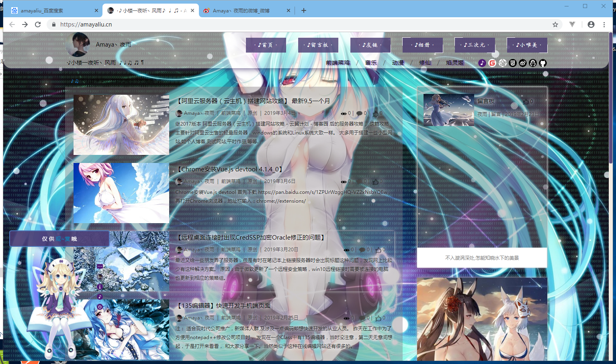This screenshot has height=364, width=616.
Task: Open the ♪相册 nav button
Action: click(x=423, y=45)
